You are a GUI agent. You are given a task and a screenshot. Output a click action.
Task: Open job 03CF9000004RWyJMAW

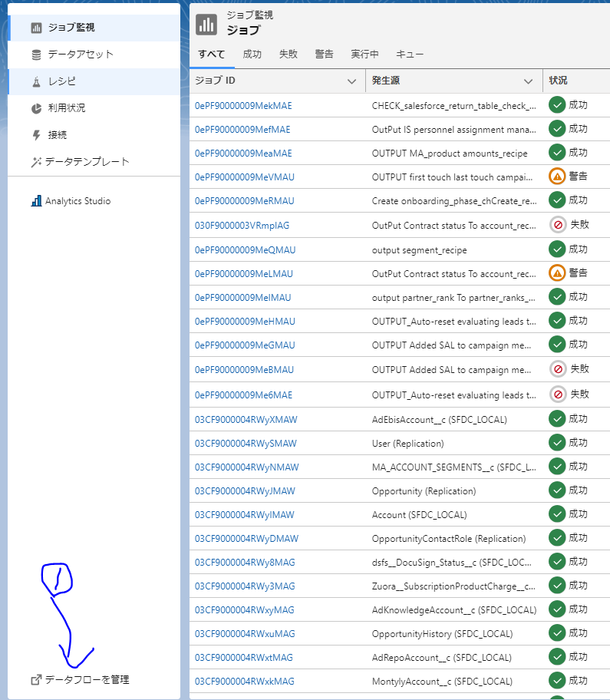(245, 491)
